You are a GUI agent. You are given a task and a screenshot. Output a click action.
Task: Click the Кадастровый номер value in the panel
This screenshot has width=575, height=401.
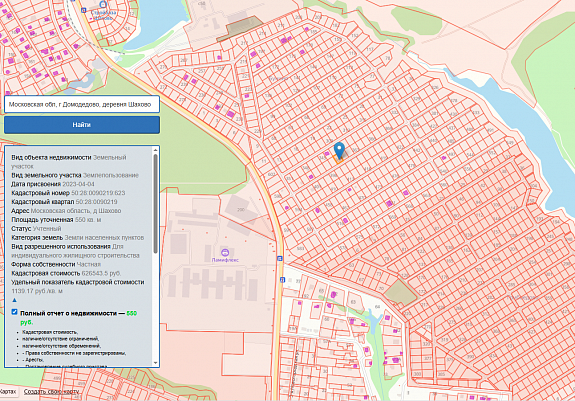pyautogui.click(x=98, y=193)
